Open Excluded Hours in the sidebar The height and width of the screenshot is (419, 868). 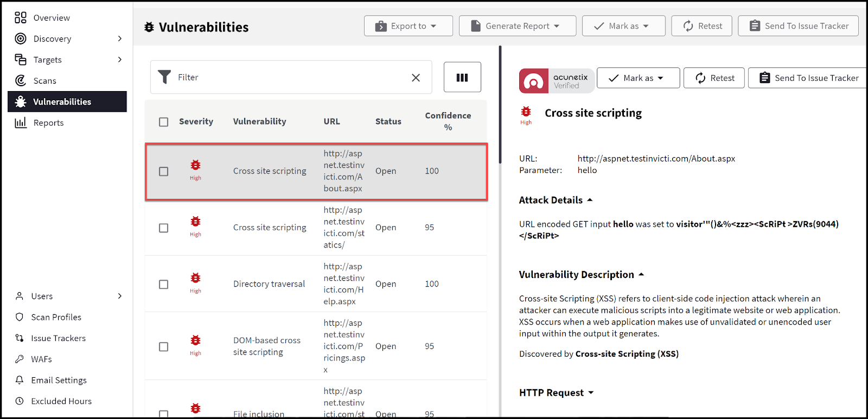point(61,401)
